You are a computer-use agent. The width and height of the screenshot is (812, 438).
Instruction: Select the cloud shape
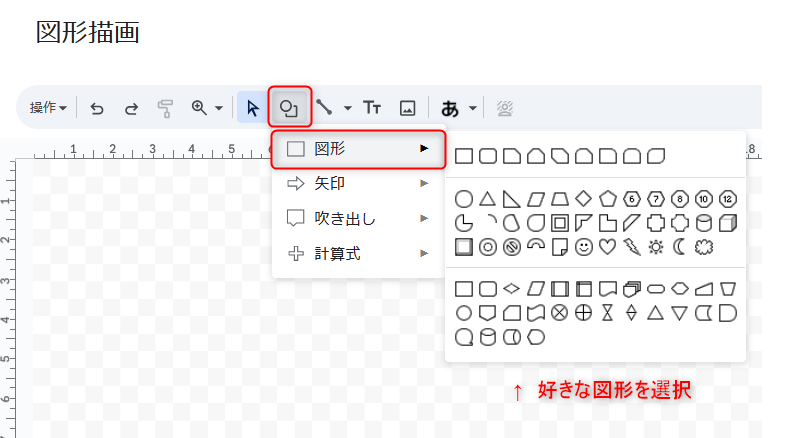tap(704, 247)
